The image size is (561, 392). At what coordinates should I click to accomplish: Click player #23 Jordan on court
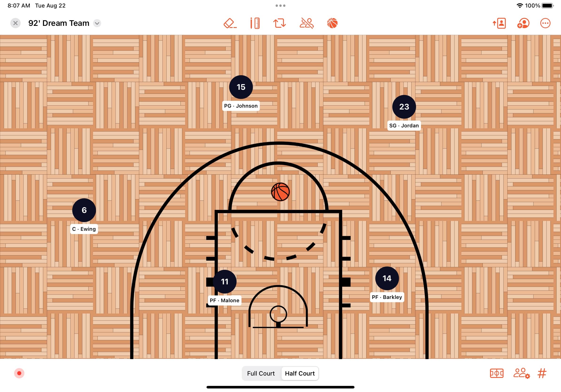tap(403, 106)
